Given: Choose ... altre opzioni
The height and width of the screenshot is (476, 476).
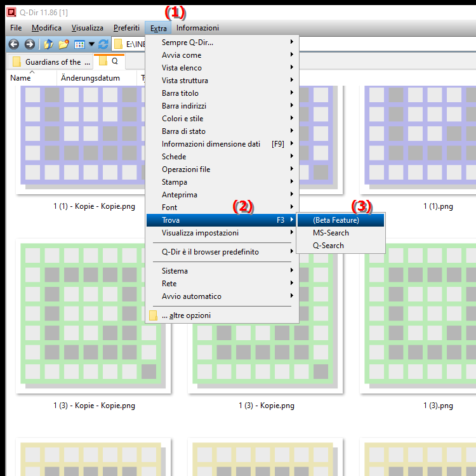Looking at the screenshot, I should pos(222,315).
